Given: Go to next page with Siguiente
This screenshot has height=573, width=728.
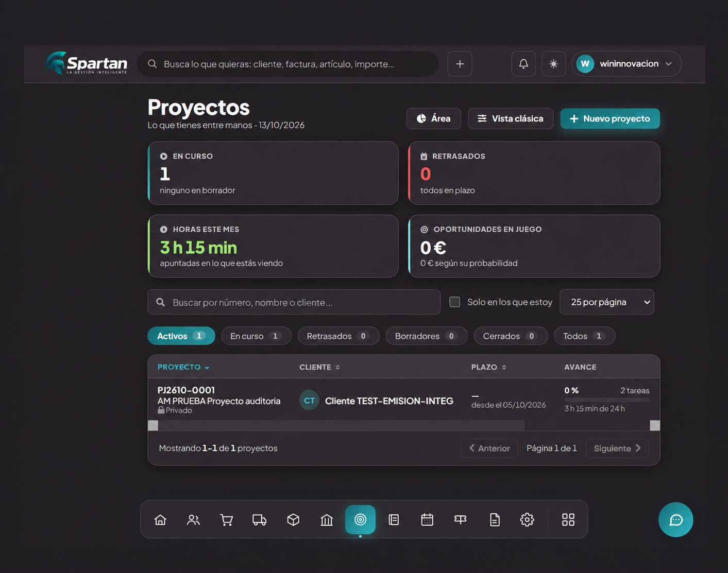Looking at the screenshot, I should click(x=617, y=448).
